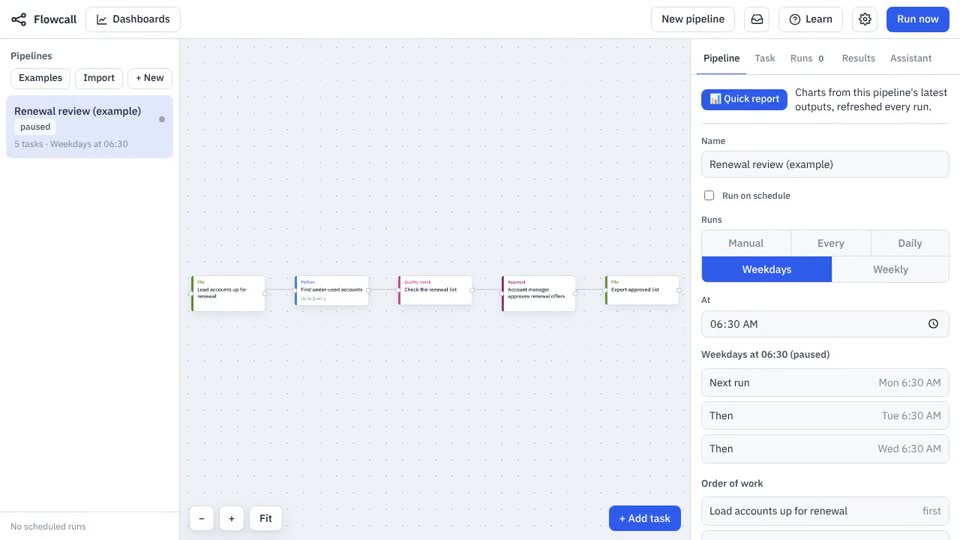The width and height of the screenshot is (960, 540).
Task: Switch to the Assistant tab
Action: click(910, 58)
